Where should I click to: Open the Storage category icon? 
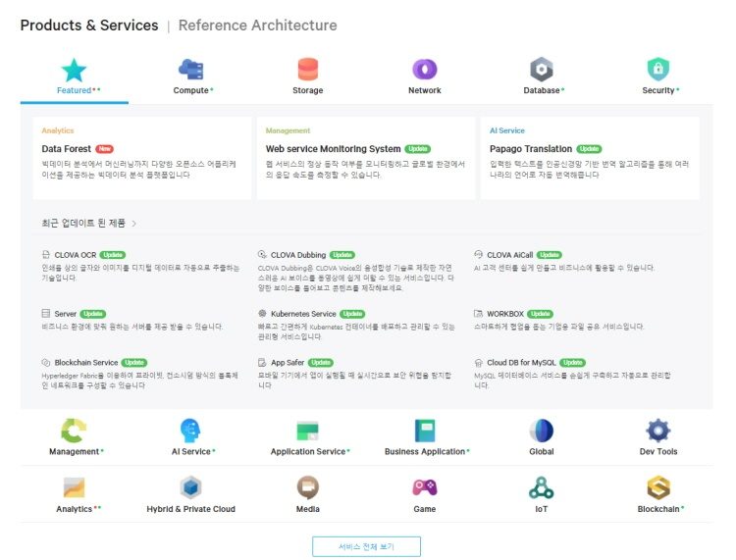tap(308, 70)
